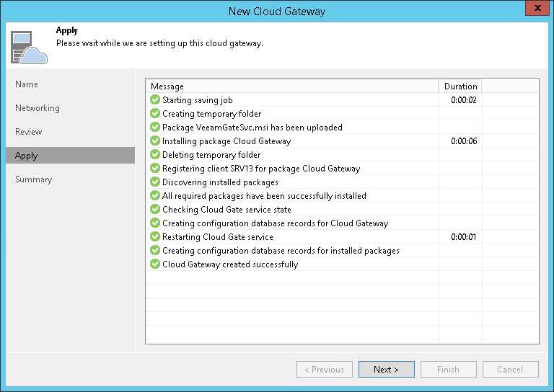Click the Cancel button
Viewport: 554px width, 392px height.
pos(511,370)
